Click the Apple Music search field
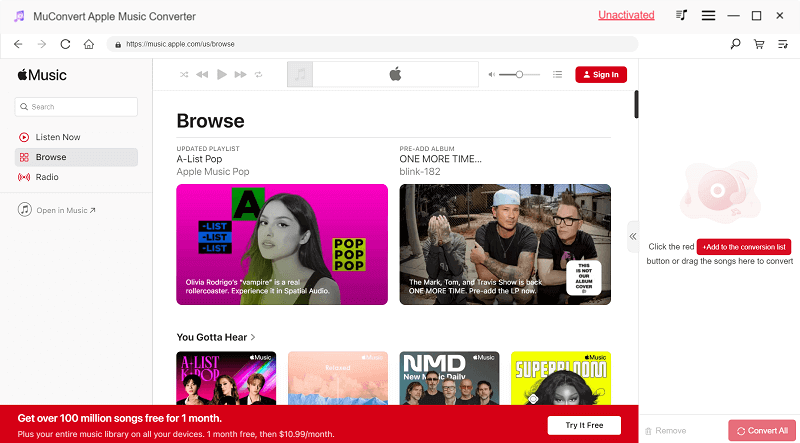The image size is (800, 443). point(77,107)
